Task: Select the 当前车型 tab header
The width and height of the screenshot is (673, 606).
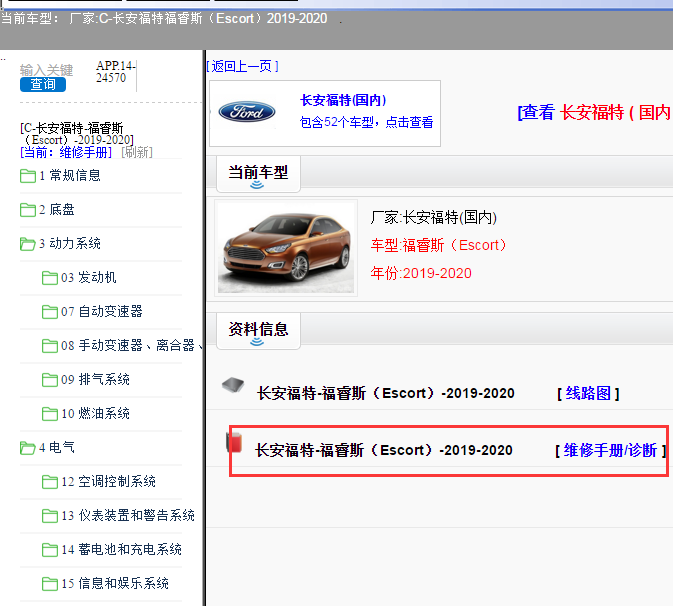Action: click(x=258, y=173)
